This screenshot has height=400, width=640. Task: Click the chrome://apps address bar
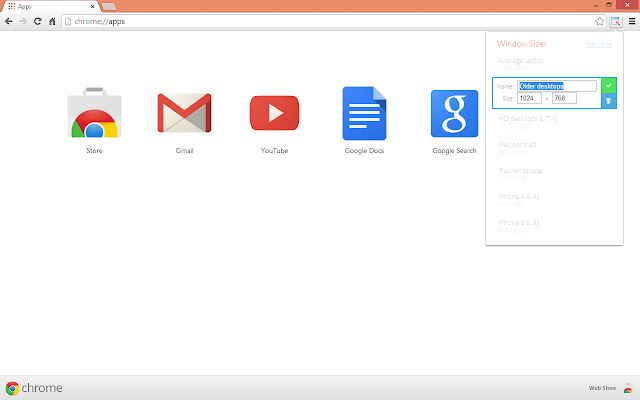[x=333, y=21]
